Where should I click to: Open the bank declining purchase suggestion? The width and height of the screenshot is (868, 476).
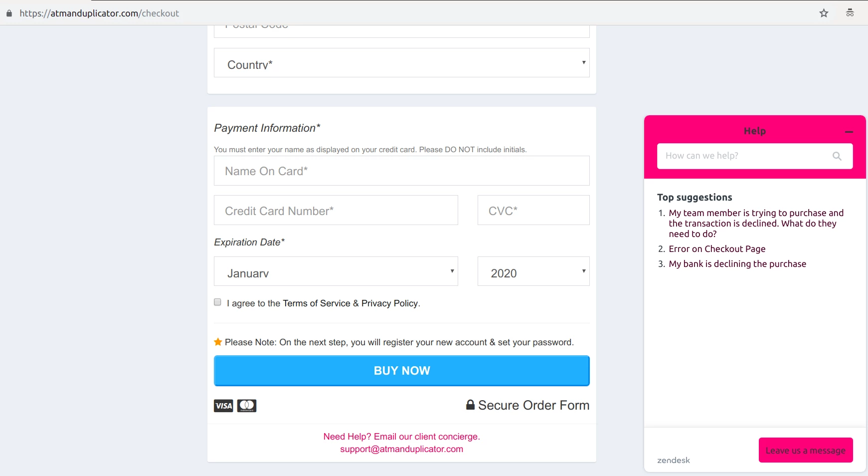(737, 264)
